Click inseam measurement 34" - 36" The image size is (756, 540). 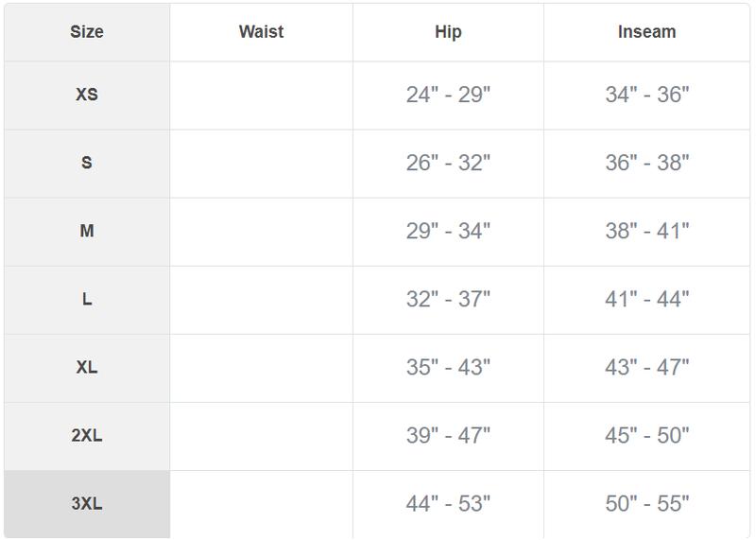(646, 95)
